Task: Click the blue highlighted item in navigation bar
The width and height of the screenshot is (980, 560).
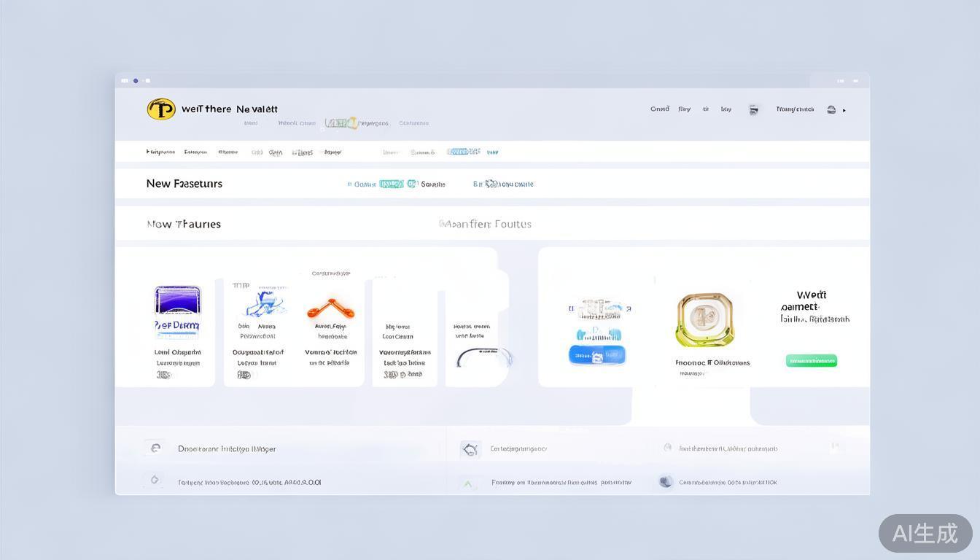Action: pos(463,152)
